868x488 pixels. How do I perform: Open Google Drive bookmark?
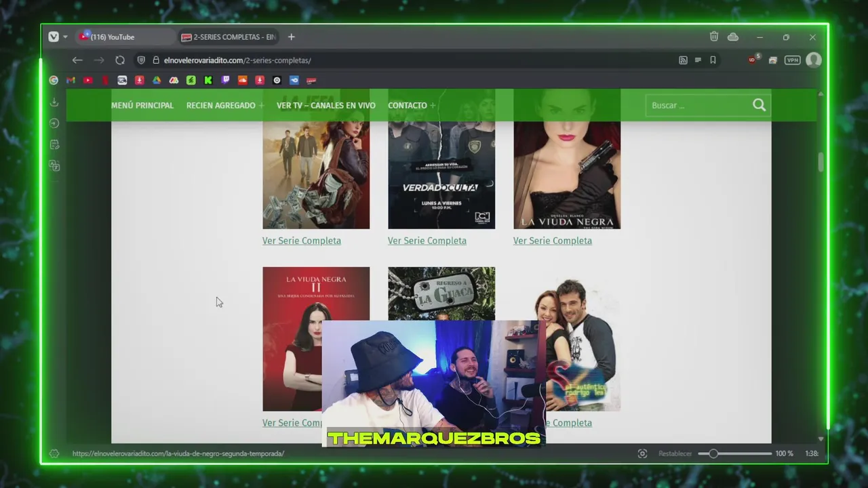[x=157, y=80]
